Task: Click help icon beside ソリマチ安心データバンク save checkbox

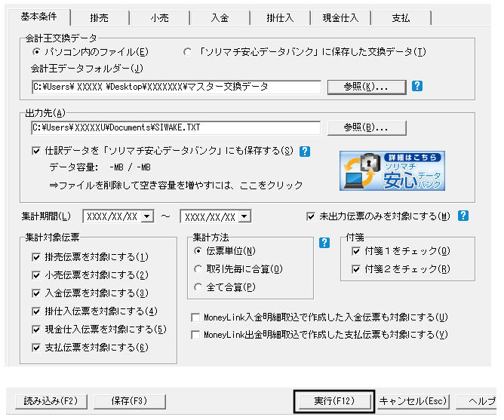Action: pos(305,151)
